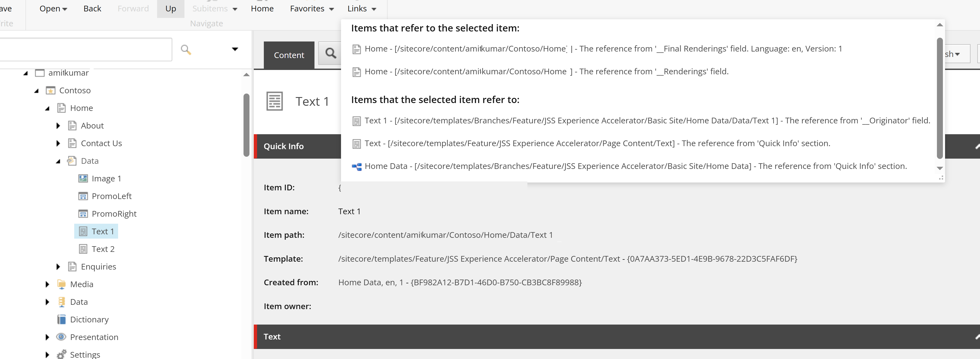This screenshot has height=359, width=980.
Task: Click the Dictionary book icon
Action: click(61, 319)
